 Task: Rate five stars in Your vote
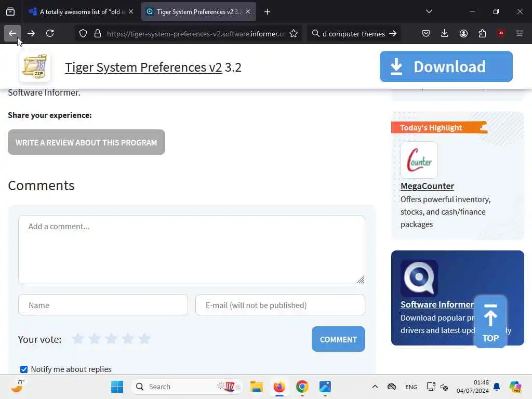[144, 338]
